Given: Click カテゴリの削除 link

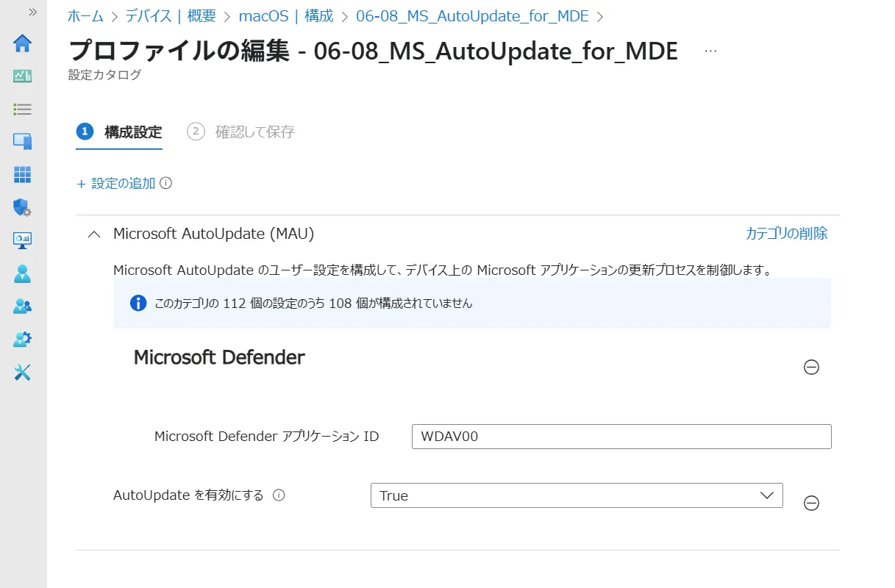Looking at the screenshot, I should click(787, 234).
